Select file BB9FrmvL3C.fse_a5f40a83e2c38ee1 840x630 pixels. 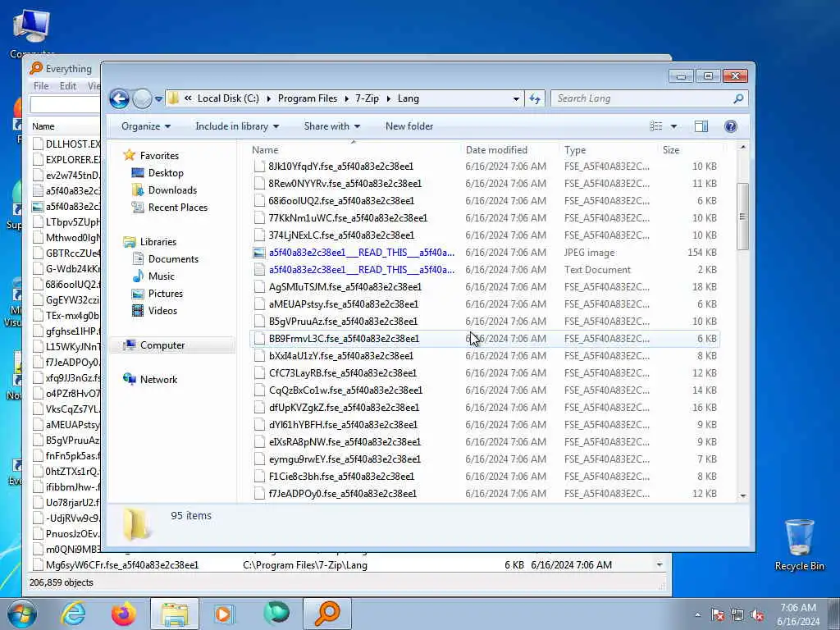tap(485, 339)
